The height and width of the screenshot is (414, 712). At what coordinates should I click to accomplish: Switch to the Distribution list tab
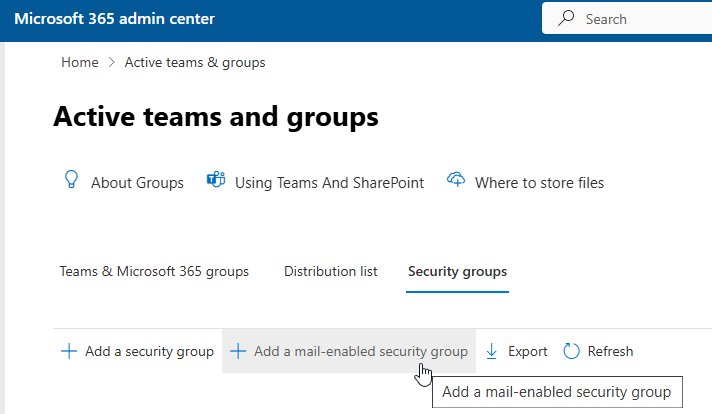(x=330, y=271)
